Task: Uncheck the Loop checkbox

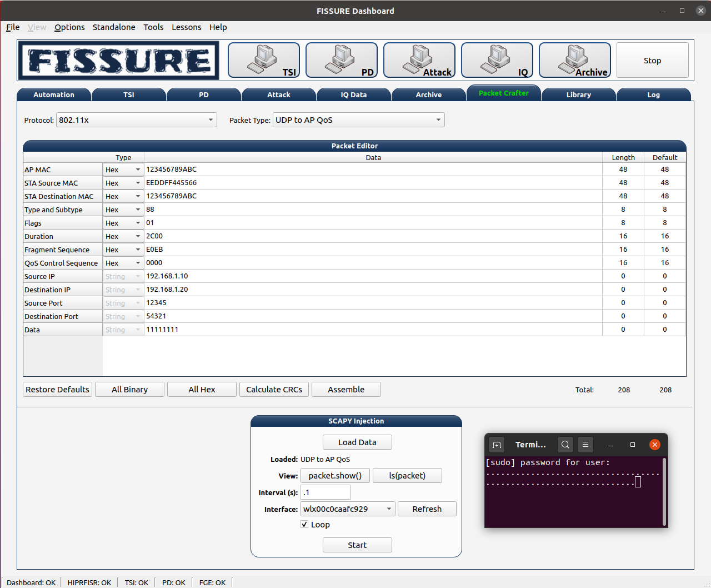Action: point(304,524)
